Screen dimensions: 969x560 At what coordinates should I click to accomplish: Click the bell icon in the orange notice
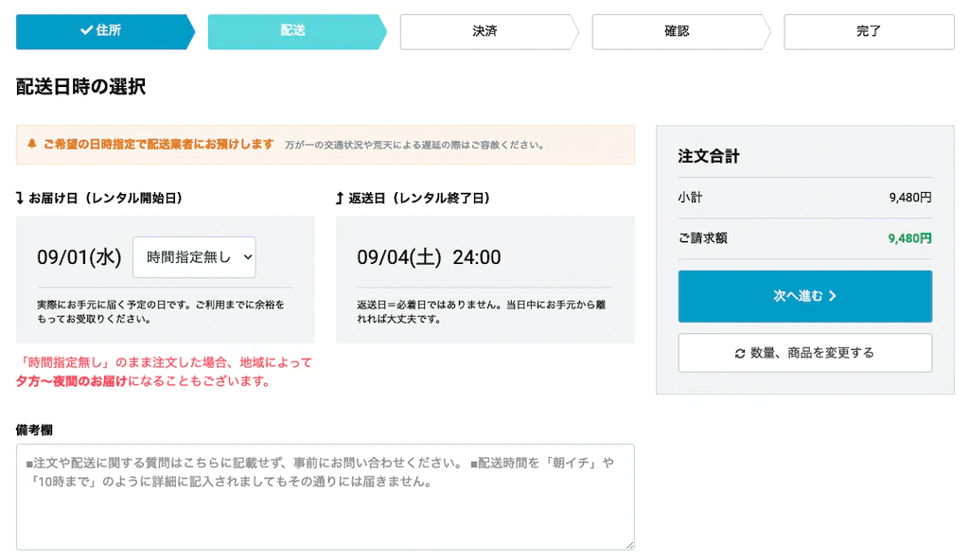tap(32, 145)
